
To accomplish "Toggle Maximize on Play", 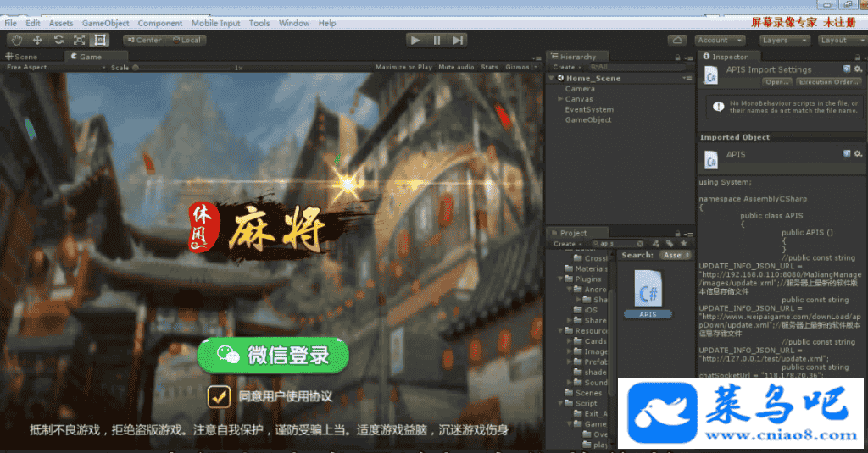I will coord(403,67).
